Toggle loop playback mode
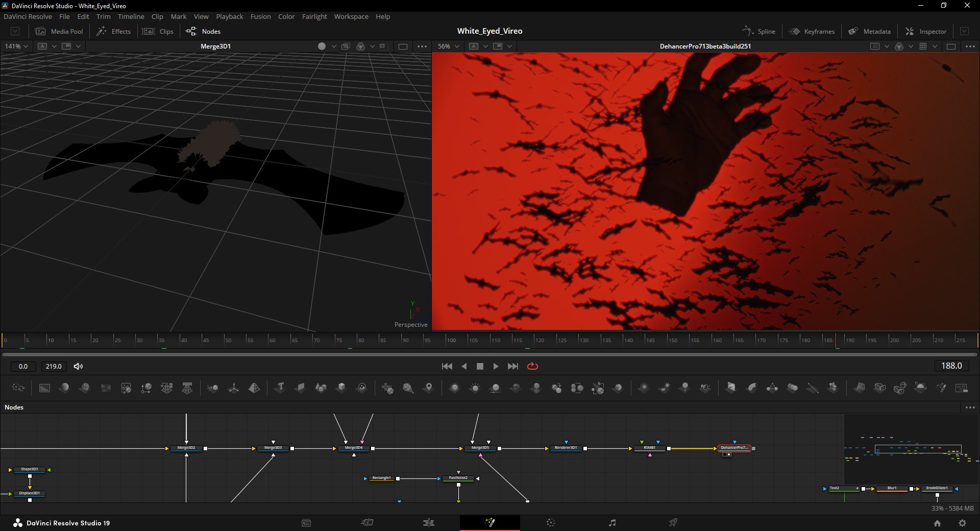Image resolution: width=980 pixels, height=531 pixels. tap(532, 366)
